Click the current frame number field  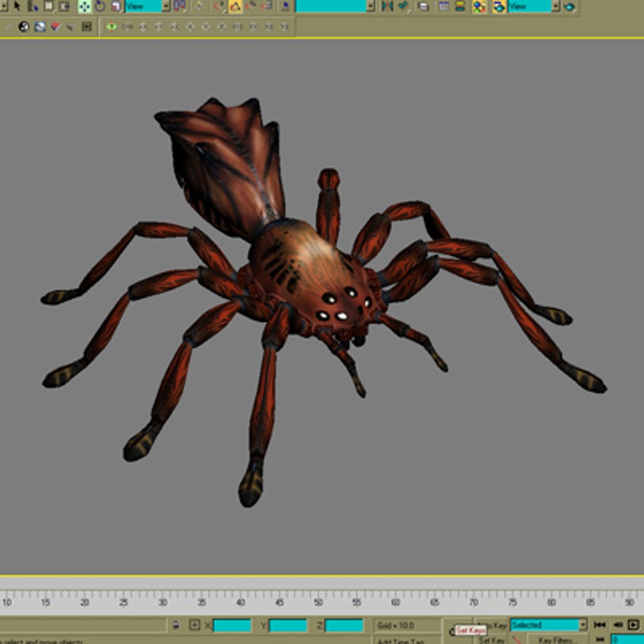pos(627,639)
